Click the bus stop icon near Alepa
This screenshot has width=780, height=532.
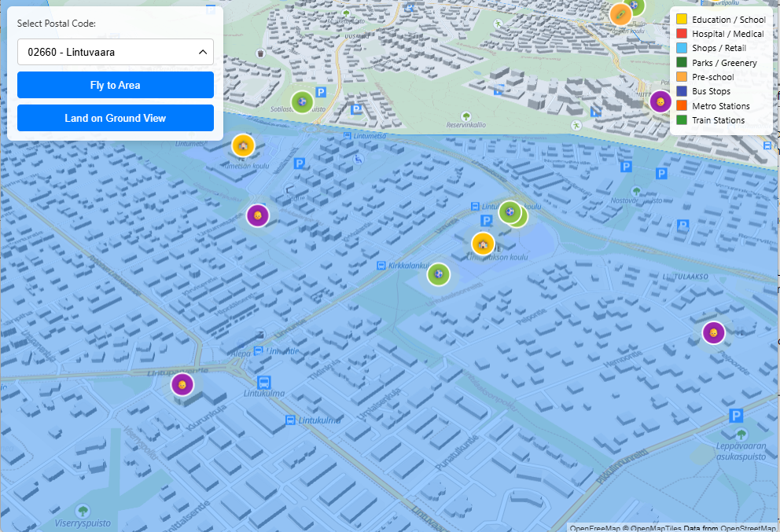click(258, 351)
